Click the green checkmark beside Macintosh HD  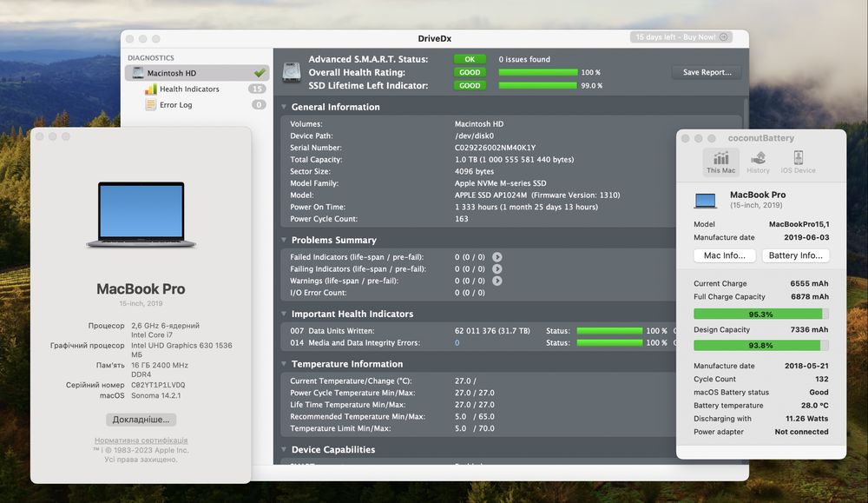point(259,73)
